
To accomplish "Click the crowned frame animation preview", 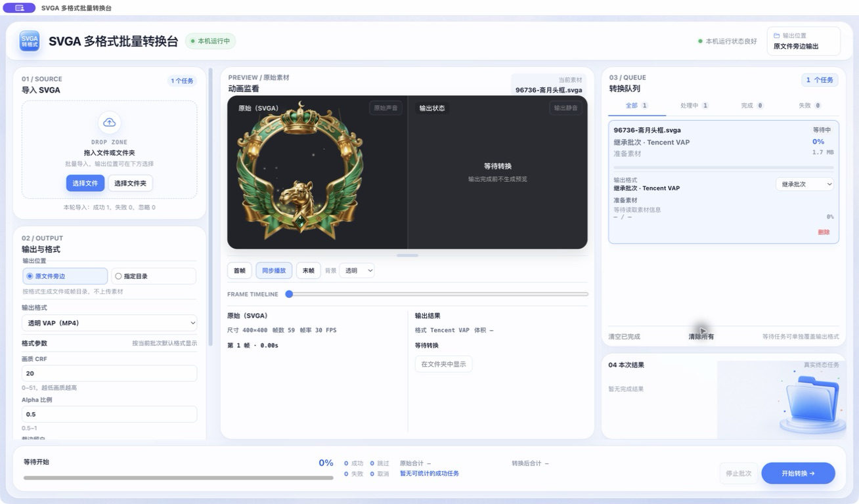I will 299,172.
